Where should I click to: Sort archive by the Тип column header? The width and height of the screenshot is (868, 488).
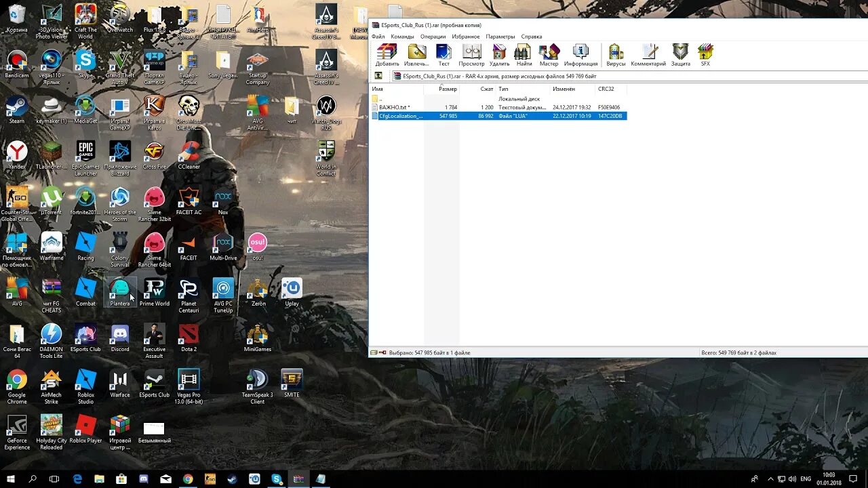coord(523,89)
